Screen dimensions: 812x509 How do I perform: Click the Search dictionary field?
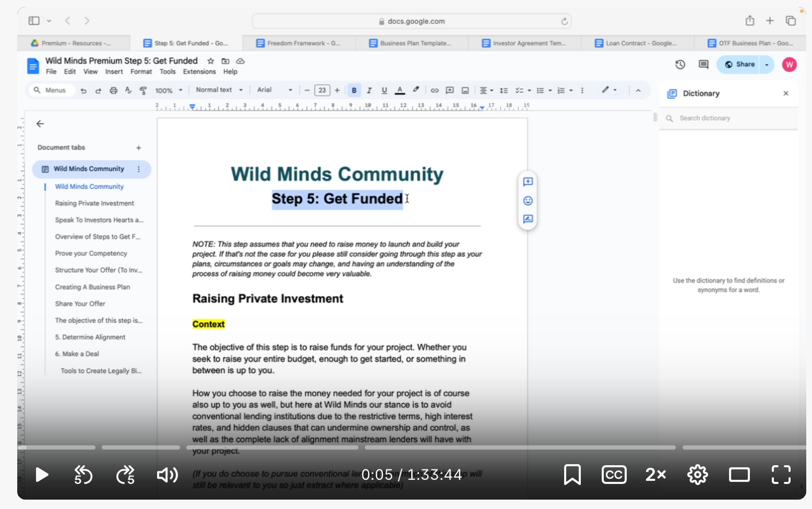click(x=731, y=118)
